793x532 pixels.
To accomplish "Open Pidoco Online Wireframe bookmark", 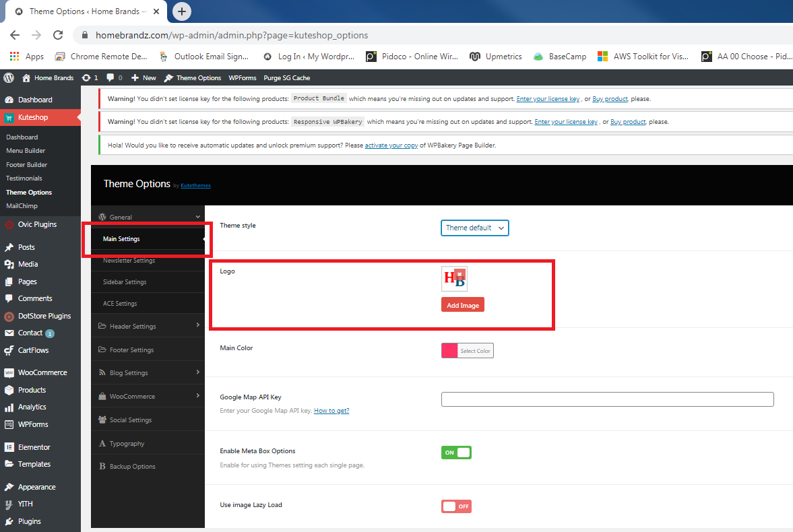I will coord(412,56).
